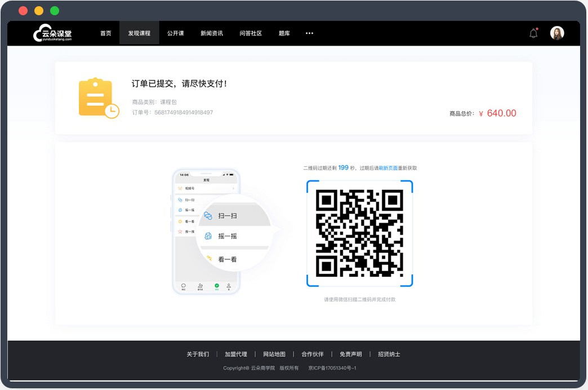Click the 199 seconds countdown

tap(343, 168)
